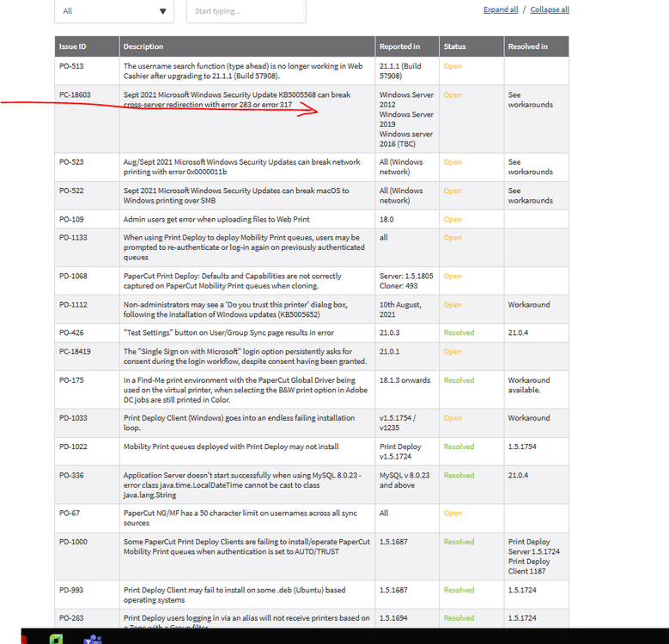Select issue ID PO-263
This screenshot has height=644, width=669.
(71, 618)
